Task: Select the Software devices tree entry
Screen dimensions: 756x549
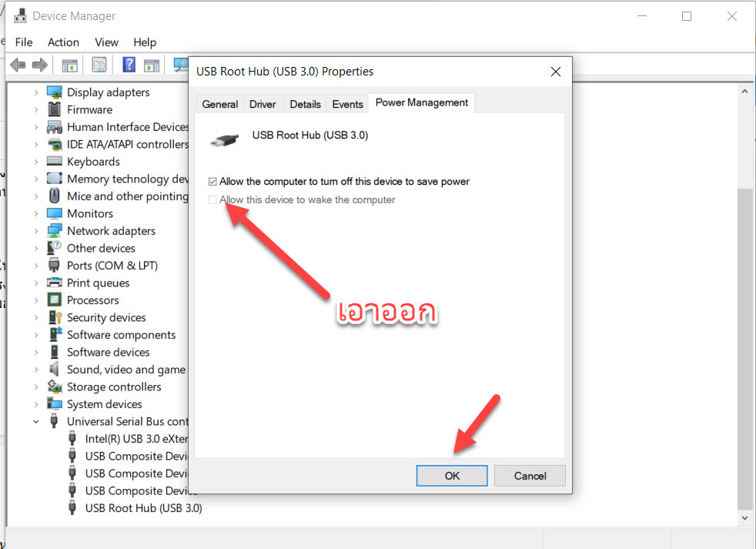Action: point(108,352)
